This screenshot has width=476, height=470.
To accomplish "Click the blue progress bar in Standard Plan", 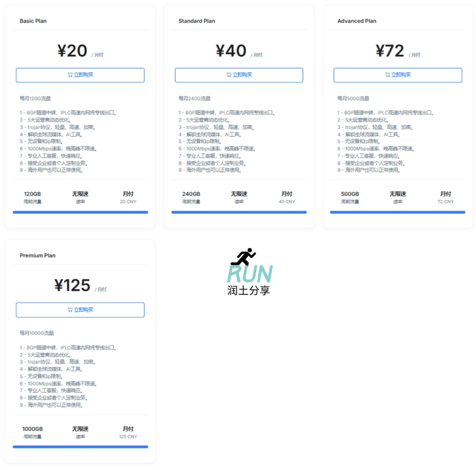I will pyautogui.click(x=239, y=212).
